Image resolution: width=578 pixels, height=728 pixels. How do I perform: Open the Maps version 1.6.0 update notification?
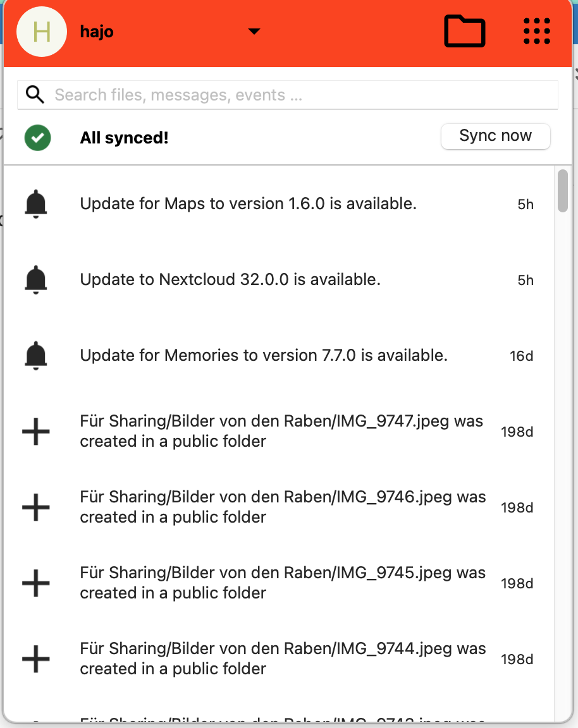click(x=248, y=204)
